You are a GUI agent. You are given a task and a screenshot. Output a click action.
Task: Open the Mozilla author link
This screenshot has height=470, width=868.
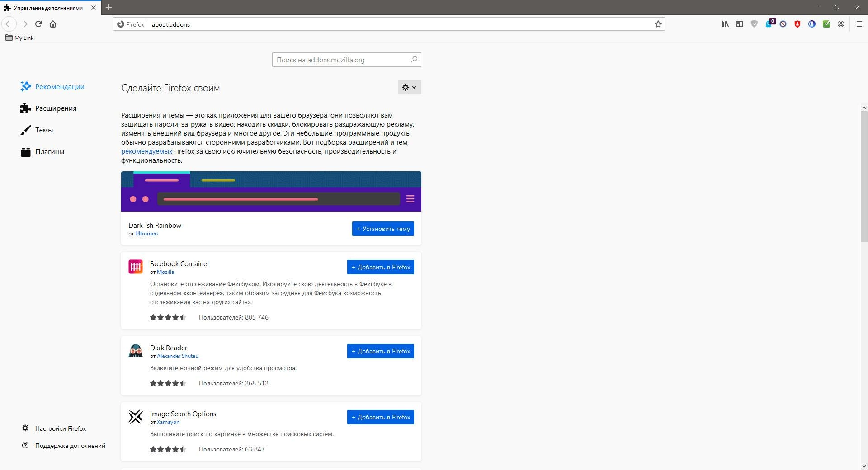165,272
